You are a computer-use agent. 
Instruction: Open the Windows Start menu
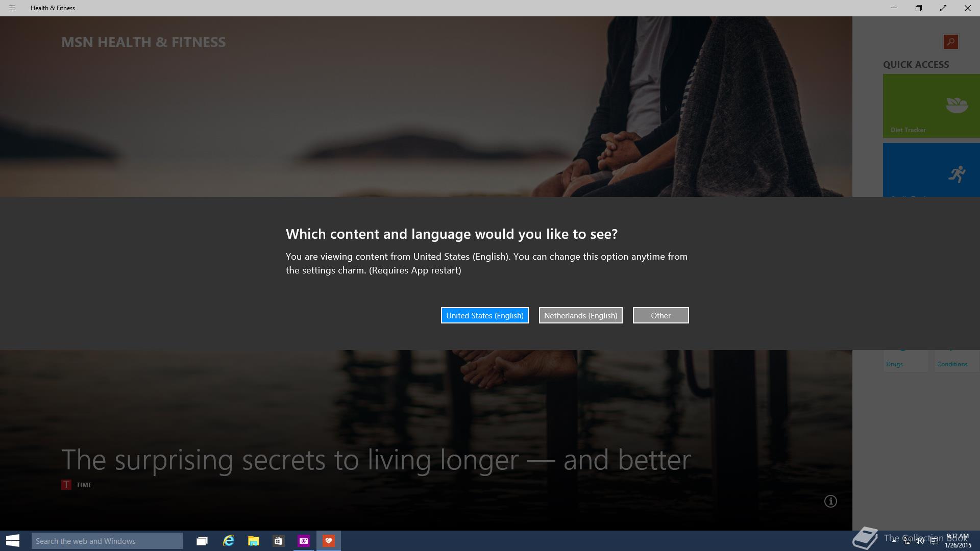[13, 541]
